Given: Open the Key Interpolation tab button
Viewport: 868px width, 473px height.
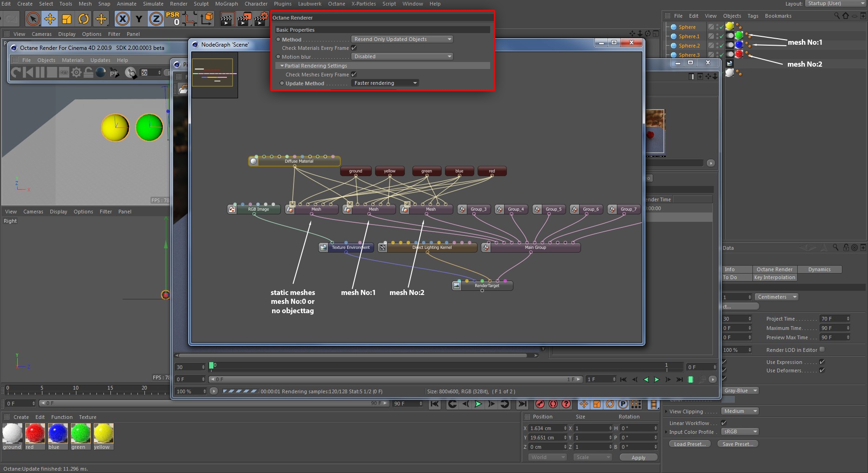Looking at the screenshot, I should [x=774, y=277].
